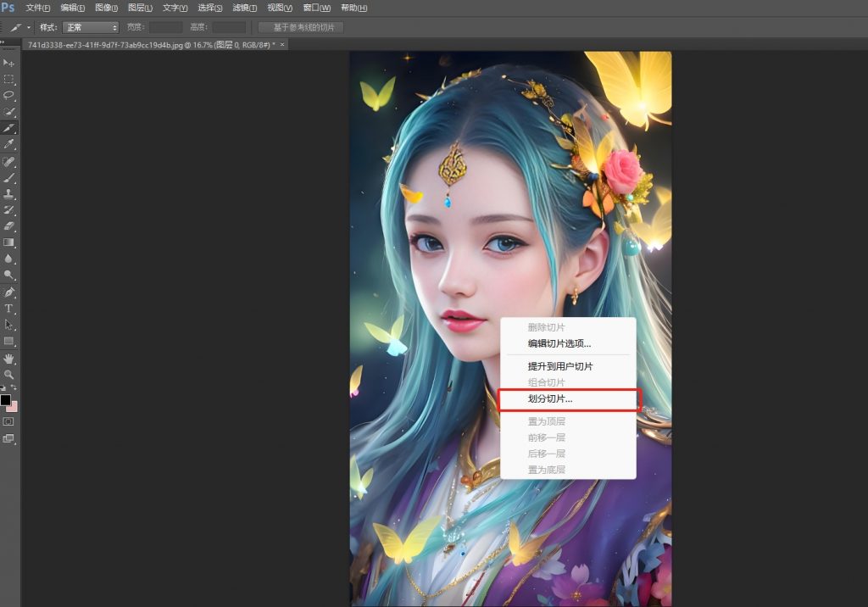Open the 图层 (Layer) menu
Screen dimensions: 868x607
(x=140, y=8)
